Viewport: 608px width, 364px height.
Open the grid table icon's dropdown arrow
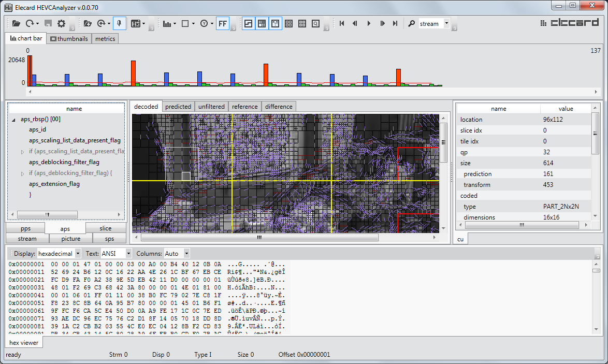143,24
